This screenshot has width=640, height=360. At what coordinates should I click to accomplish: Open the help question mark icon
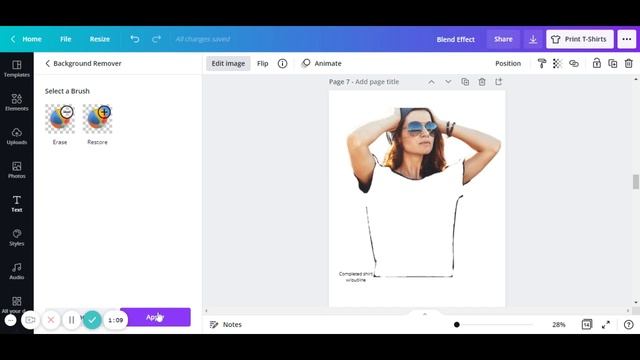pyautogui.click(x=629, y=324)
